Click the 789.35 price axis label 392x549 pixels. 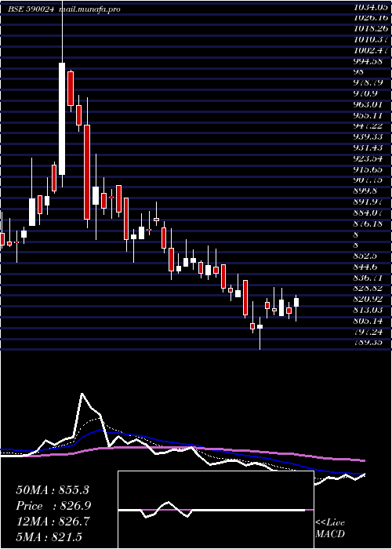368,343
